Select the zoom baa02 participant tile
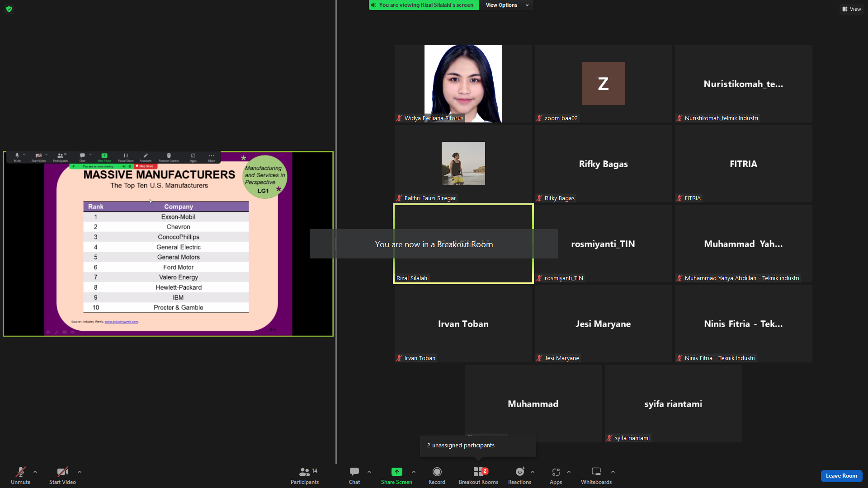868x488 pixels. [603, 84]
